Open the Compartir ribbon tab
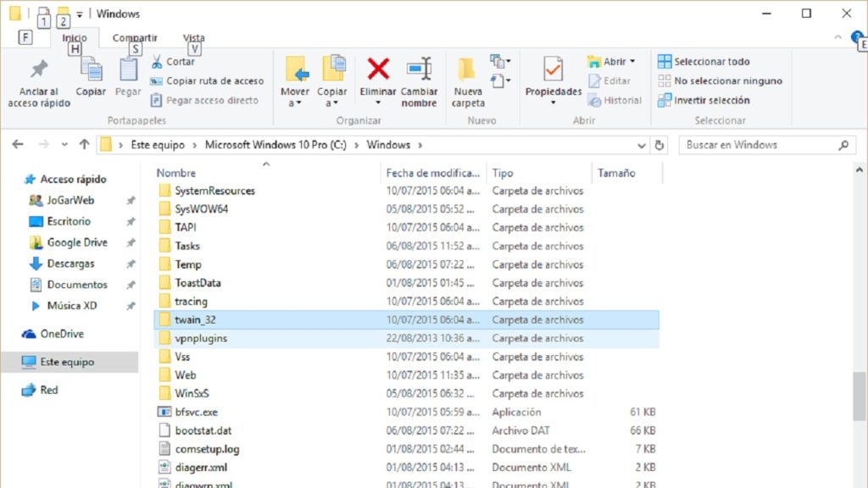Viewport: 868px width, 488px height. pos(135,37)
